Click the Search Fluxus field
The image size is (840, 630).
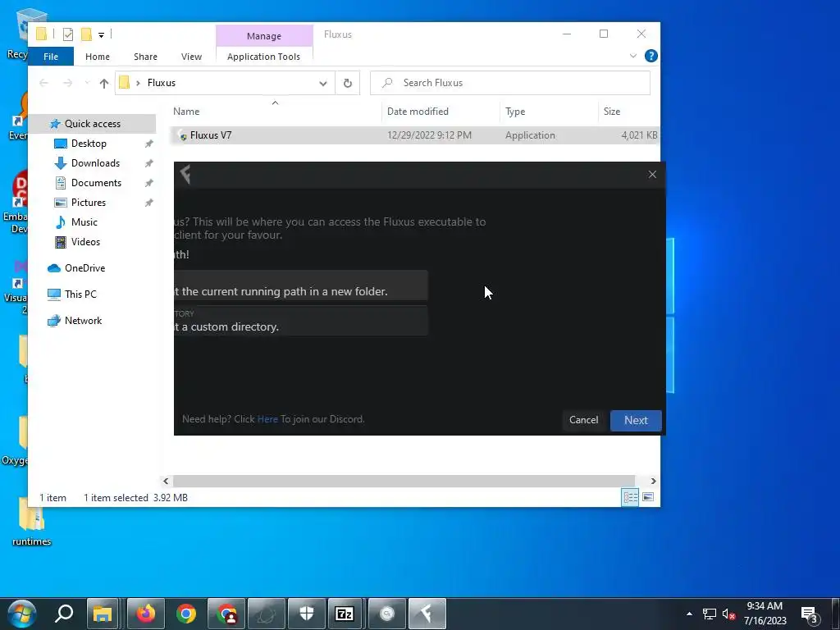click(510, 83)
